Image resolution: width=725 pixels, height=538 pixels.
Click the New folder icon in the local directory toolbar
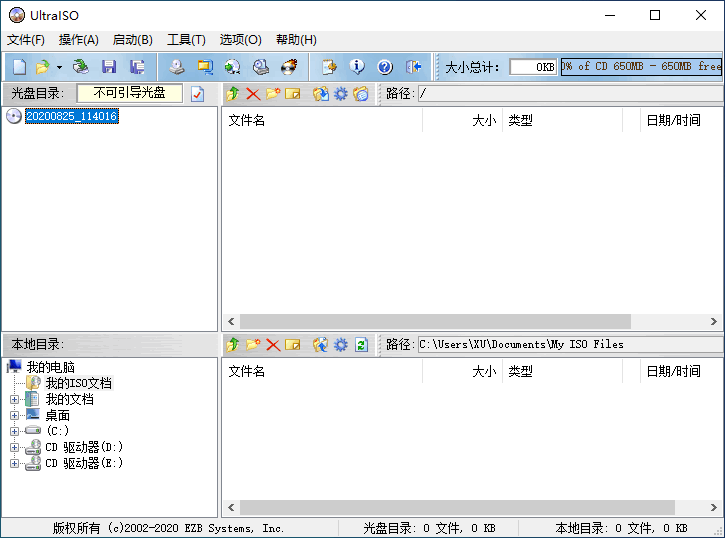253,345
